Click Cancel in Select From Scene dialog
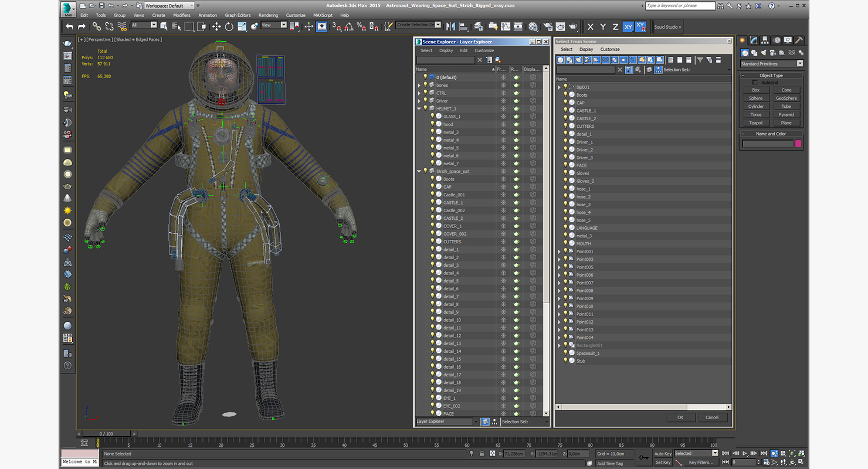This screenshot has width=868, height=469. click(712, 417)
